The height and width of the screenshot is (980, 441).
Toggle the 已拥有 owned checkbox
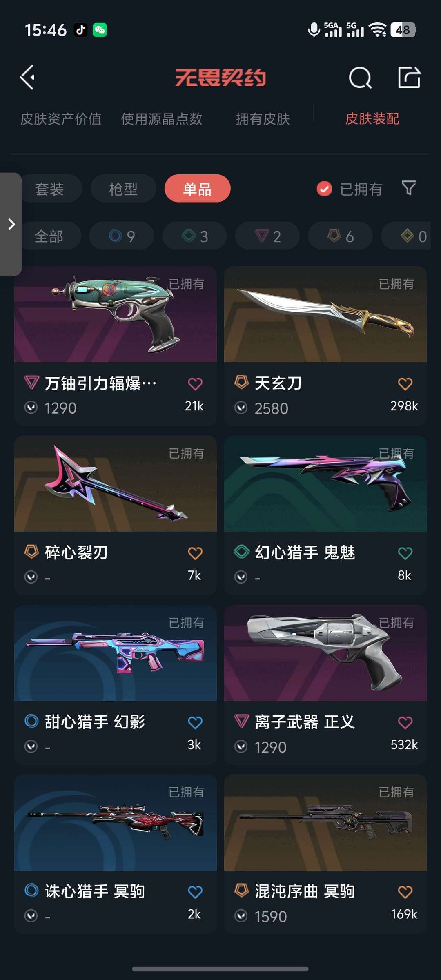coord(324,189)
